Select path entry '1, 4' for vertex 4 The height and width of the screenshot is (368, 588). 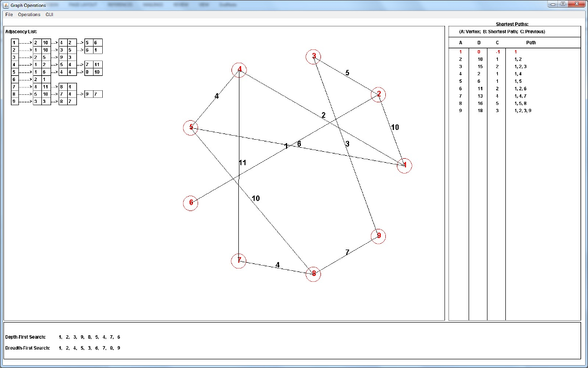tap(518, 74)
